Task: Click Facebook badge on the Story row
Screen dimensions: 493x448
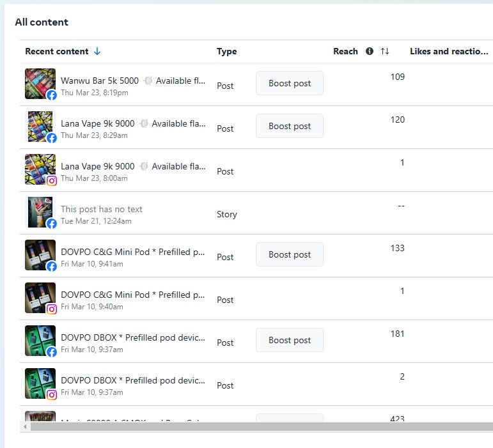Action: 52,224
